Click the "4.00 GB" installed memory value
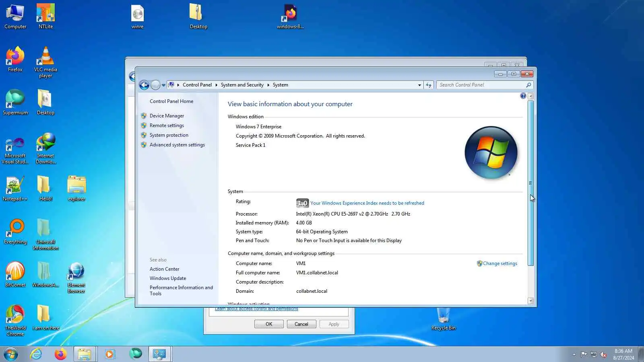The image size is (644, 362). tap(304, 223)
